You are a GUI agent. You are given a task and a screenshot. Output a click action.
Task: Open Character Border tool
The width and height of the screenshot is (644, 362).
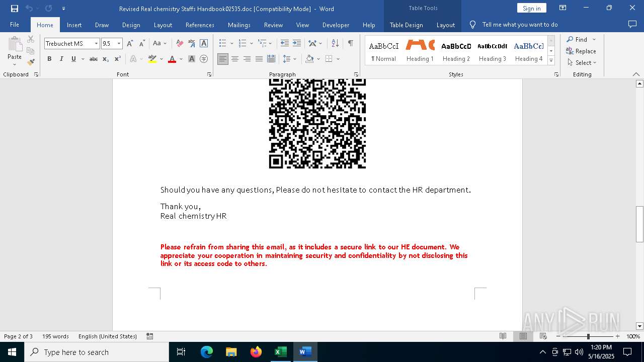tap(204, 44)
